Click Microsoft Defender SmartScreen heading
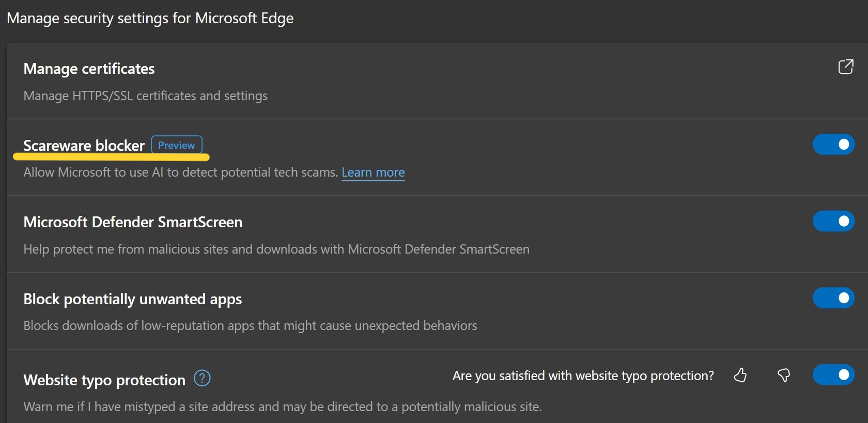 133,222
